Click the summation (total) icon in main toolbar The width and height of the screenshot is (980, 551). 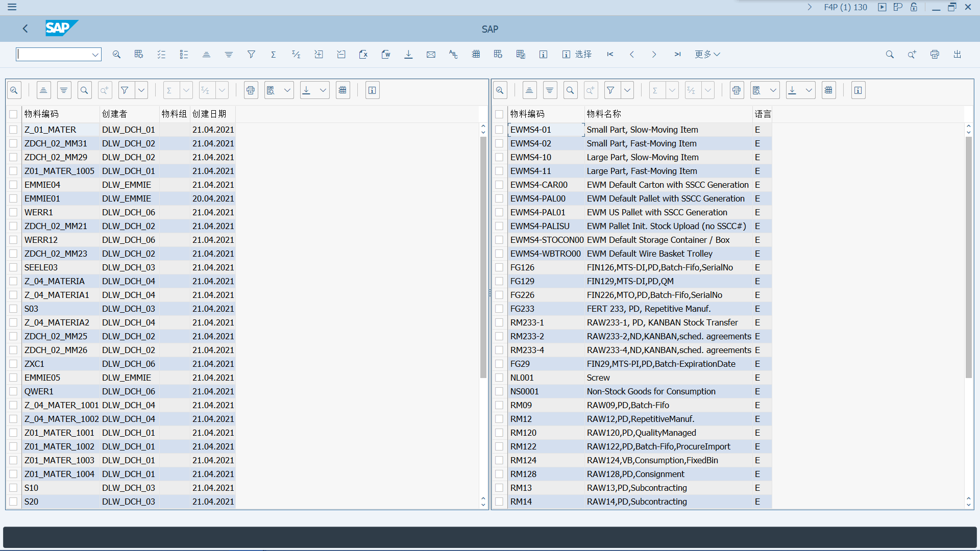coord(274,55)
